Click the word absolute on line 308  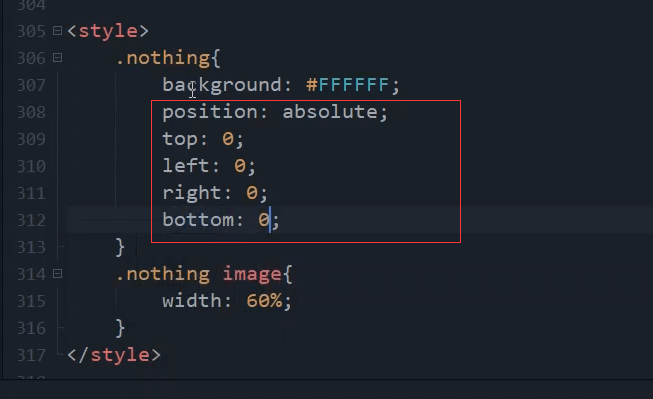tap(330, 112)
